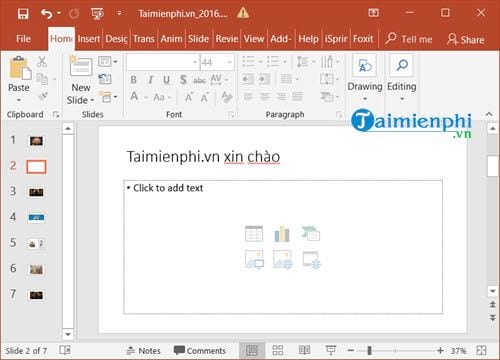Open the Review tab
Screen dimensions: 500x360
point(227,39)
